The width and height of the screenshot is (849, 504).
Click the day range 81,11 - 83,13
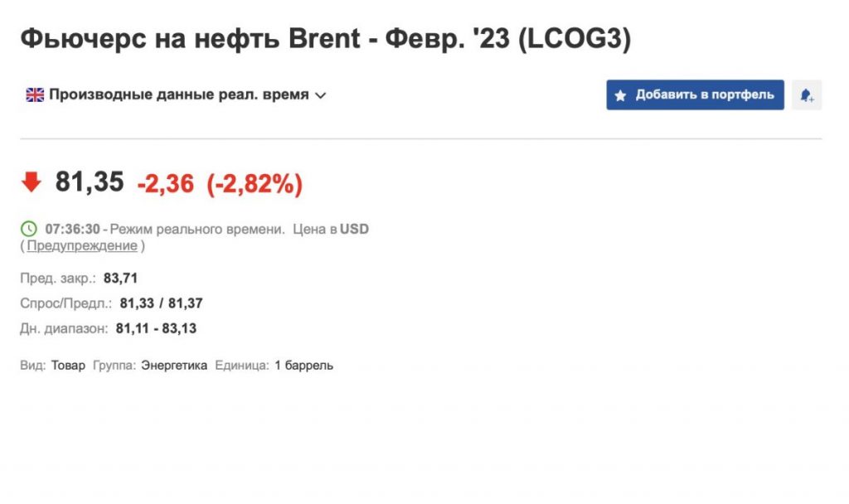[156, 328]
